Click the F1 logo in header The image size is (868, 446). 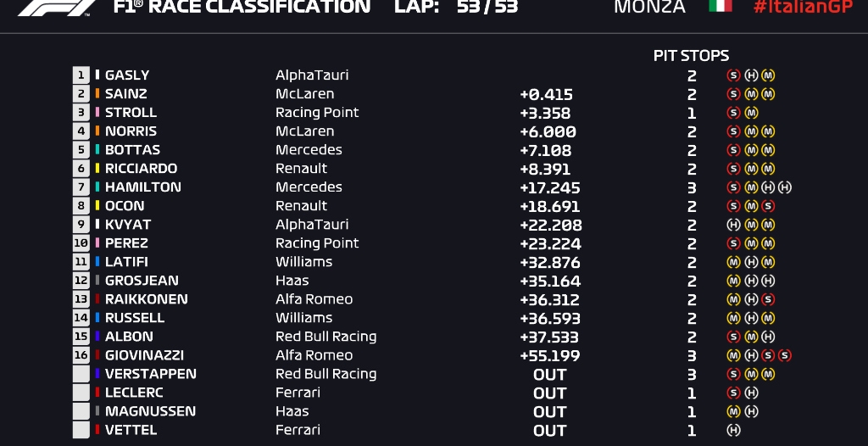[58, 7]
